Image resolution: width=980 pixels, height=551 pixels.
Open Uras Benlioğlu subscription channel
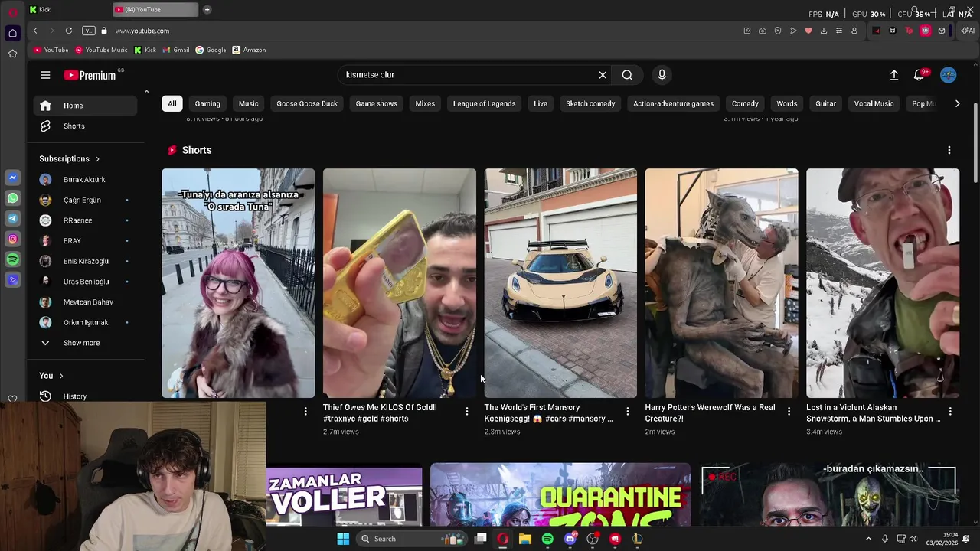[85, 282]
